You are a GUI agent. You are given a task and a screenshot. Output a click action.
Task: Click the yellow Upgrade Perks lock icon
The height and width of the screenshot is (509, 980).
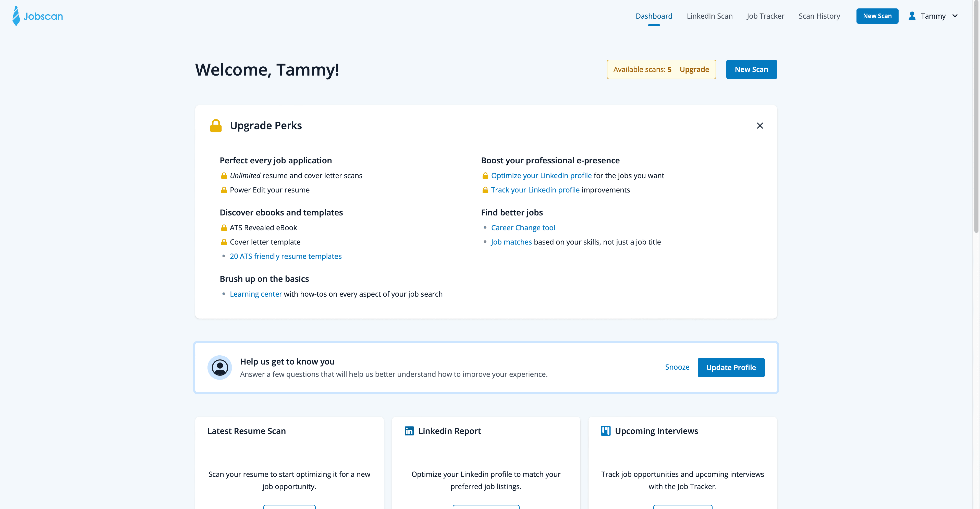tap(216, 126)
